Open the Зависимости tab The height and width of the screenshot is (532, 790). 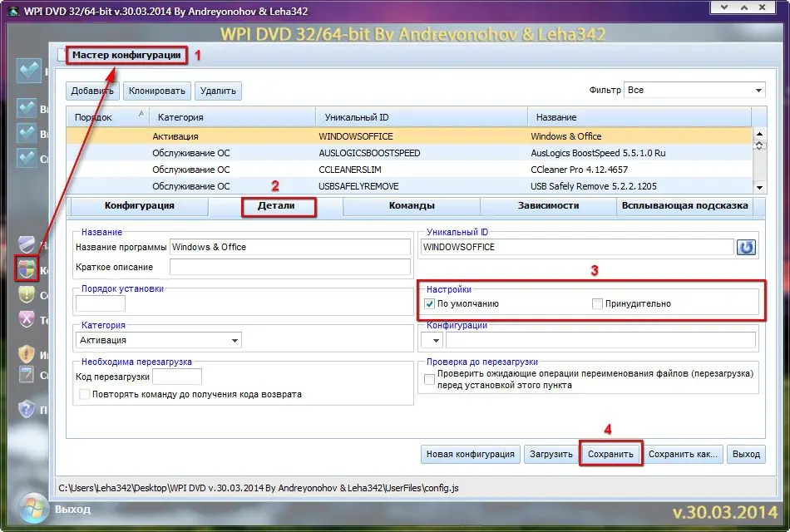(x=548, y=205)
